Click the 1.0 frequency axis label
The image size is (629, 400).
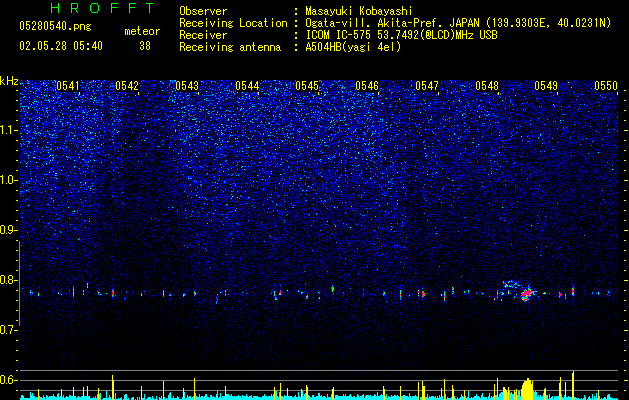coord(9,180)
